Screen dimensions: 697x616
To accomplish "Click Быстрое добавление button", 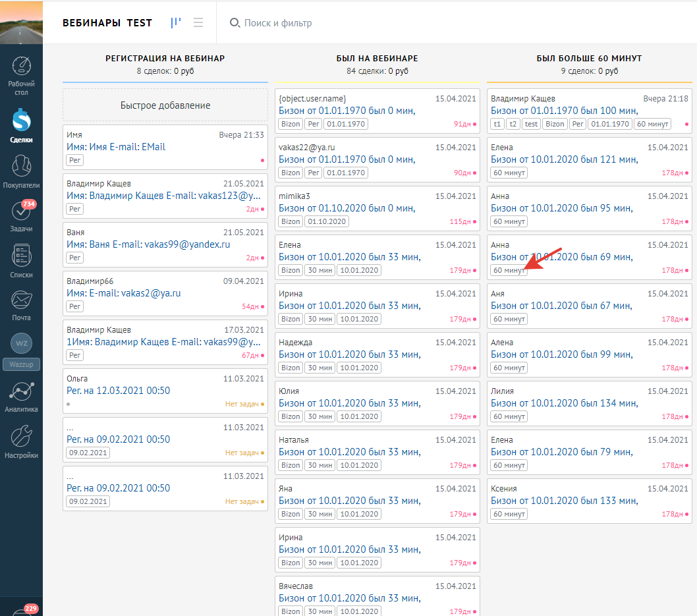I will point(165,105).
